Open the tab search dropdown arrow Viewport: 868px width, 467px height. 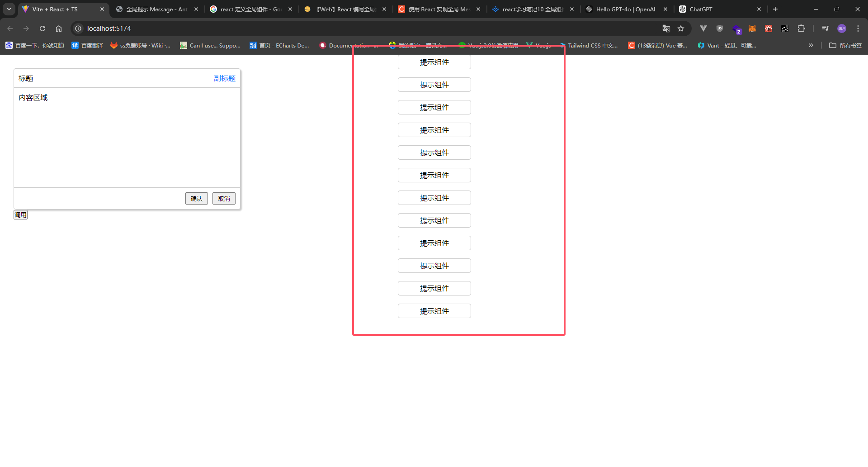[x=9, y=9]
